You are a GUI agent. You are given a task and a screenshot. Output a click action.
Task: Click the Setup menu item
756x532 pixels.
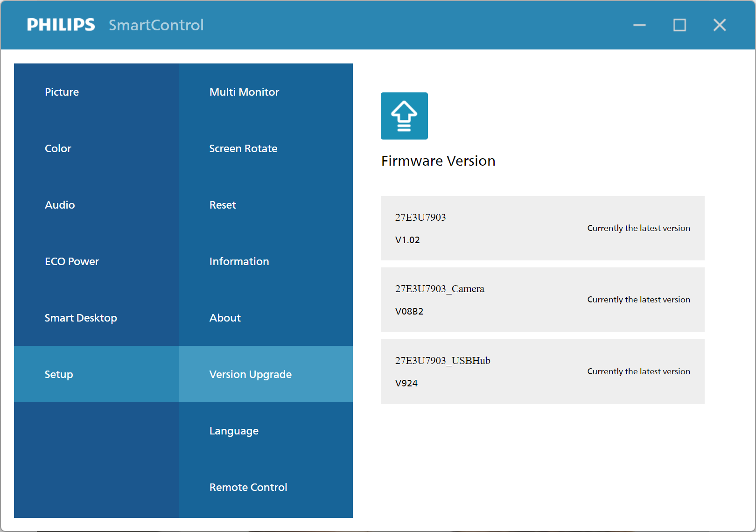coord(59,374)
